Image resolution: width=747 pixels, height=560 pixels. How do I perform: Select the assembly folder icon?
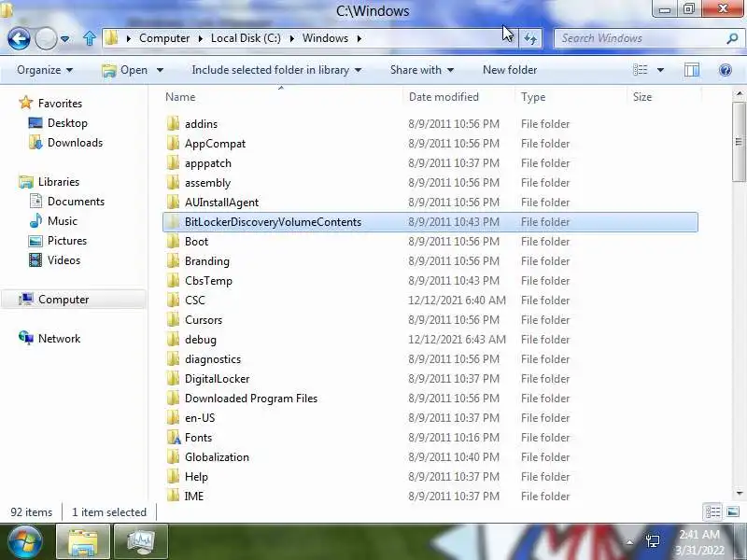click(174, 182)
